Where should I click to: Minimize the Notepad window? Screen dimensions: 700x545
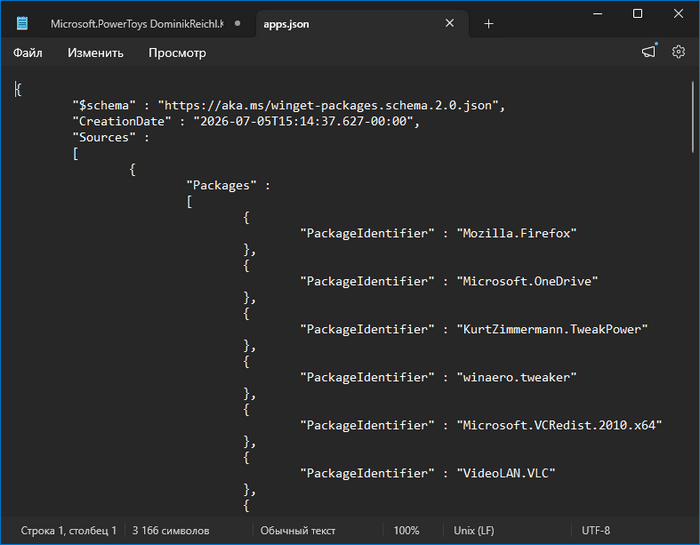point(597,14)
